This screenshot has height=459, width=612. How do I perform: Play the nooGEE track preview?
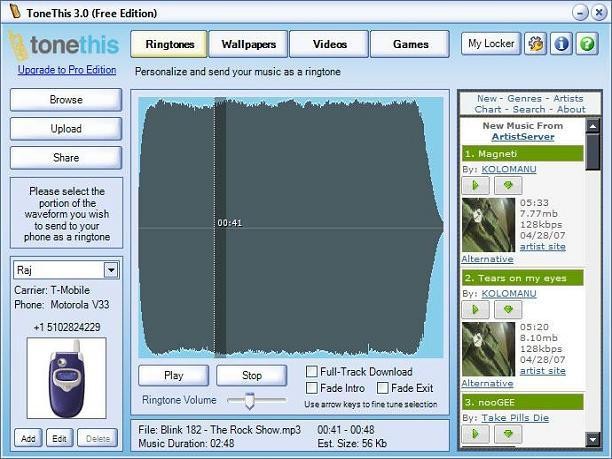pos(475,434)
